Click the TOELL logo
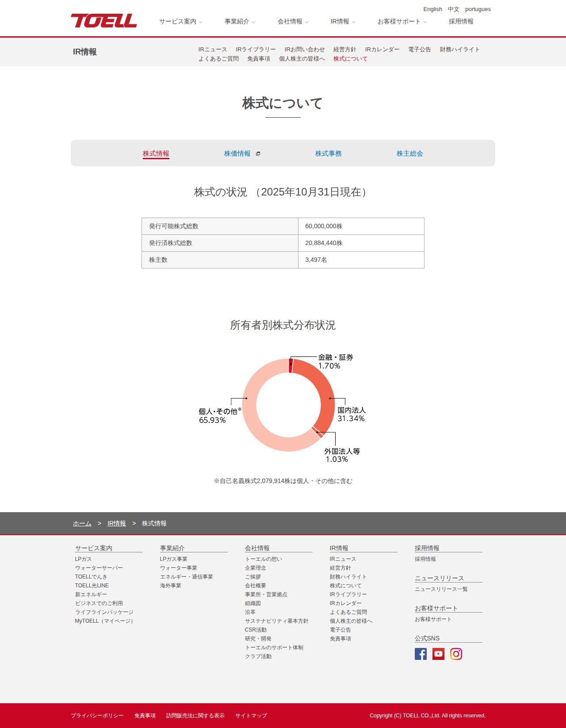Viewport: 566px width, 728px height. (x=104, y=21)
